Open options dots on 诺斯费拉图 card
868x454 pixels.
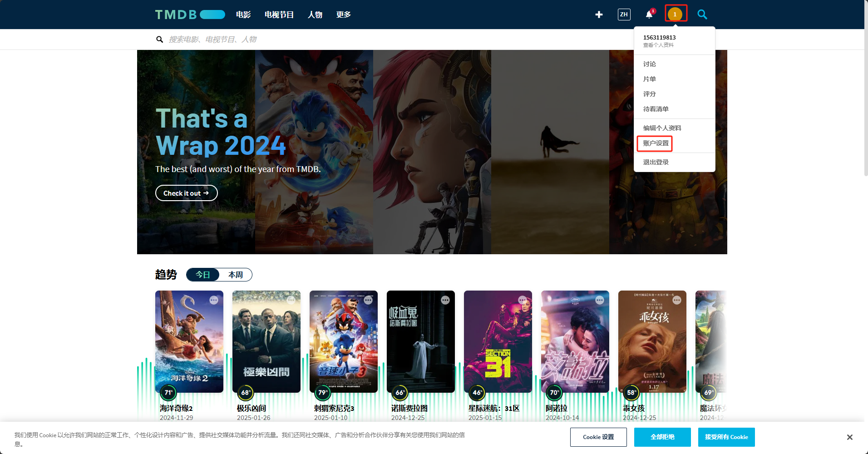(445, 300)
